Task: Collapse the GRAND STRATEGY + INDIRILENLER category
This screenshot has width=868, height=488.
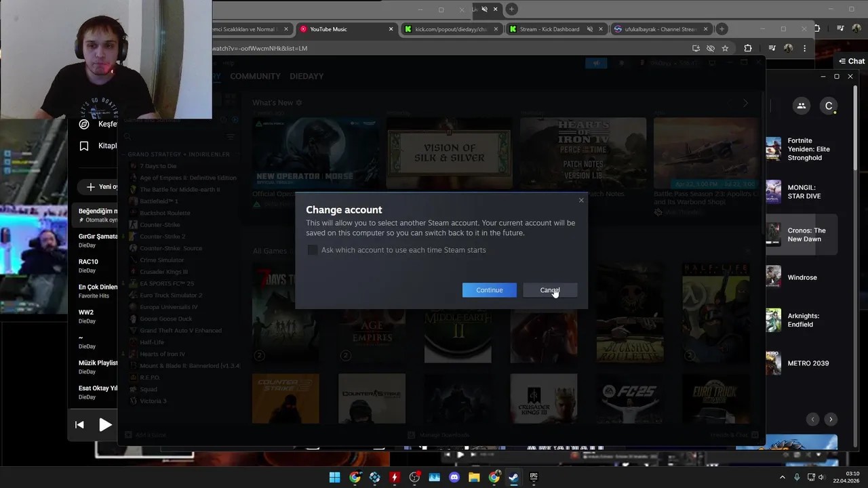Action: point(178,155)
